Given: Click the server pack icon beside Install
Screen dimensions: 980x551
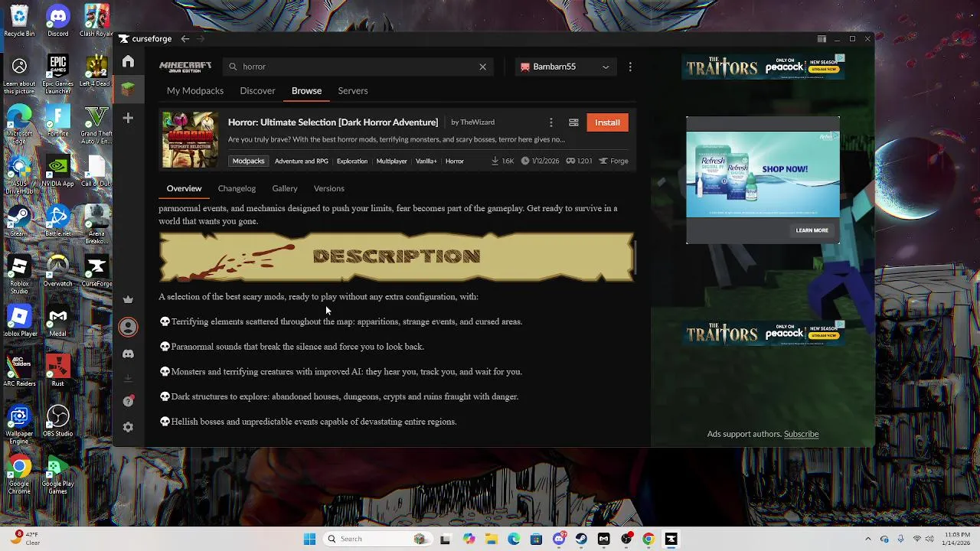Looking at the screenshot, I should 573,122.
